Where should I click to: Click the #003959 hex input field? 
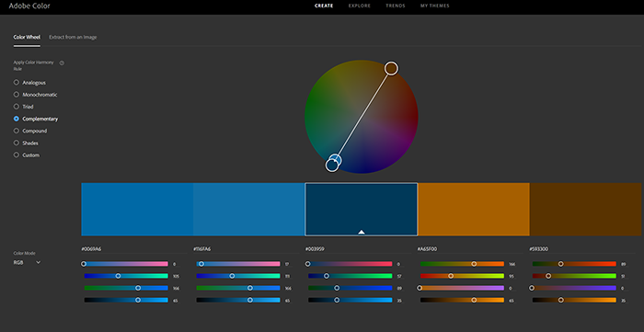(358, 249)
